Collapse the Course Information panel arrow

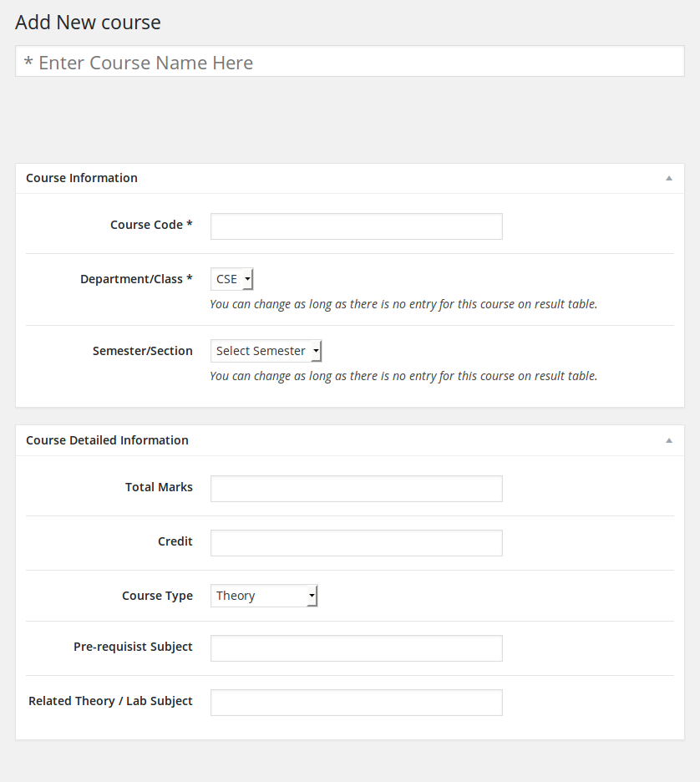[x=669, y=178]
